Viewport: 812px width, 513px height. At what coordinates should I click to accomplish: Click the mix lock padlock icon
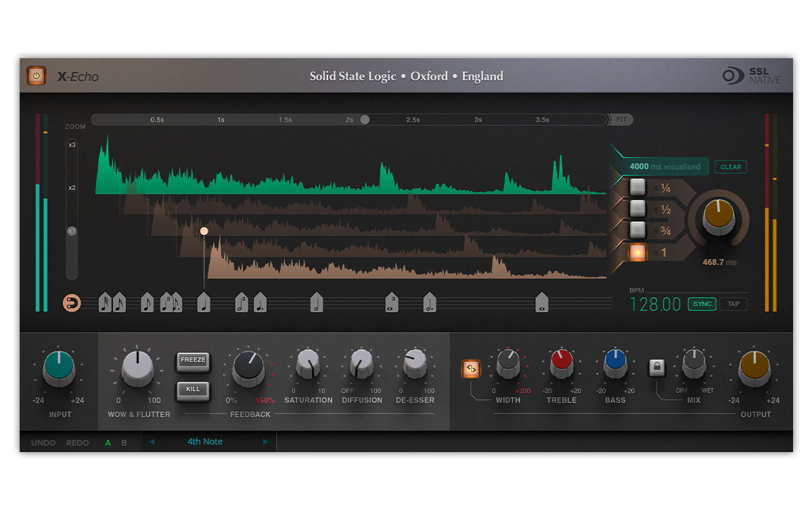click(656, 367)
